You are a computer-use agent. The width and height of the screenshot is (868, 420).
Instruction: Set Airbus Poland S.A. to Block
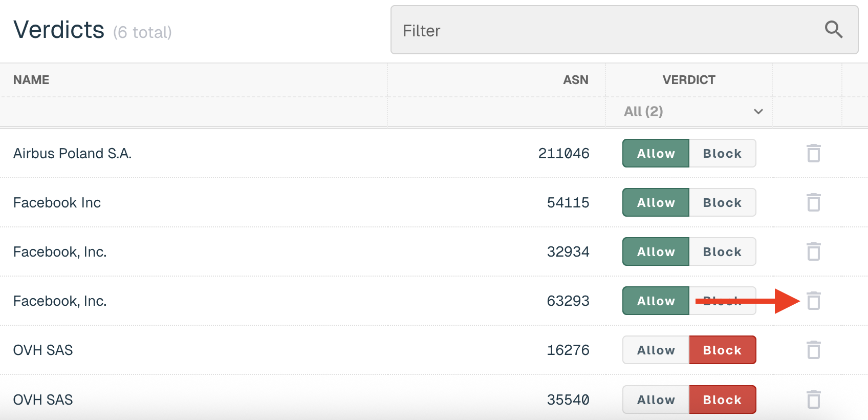723,153
